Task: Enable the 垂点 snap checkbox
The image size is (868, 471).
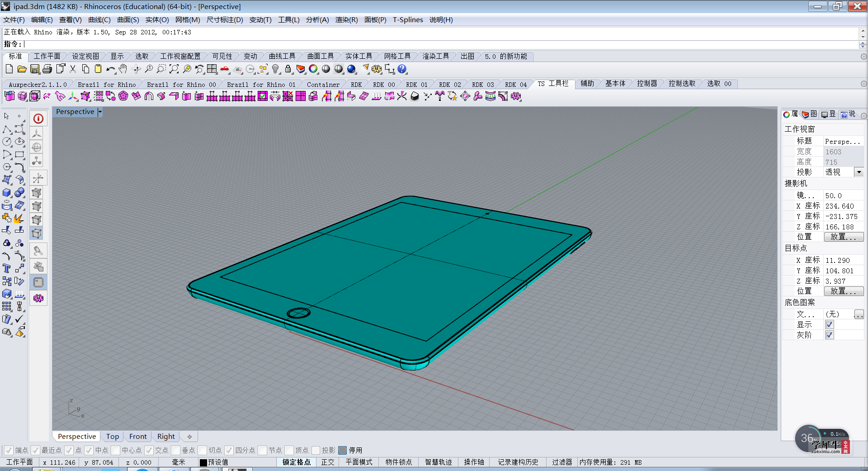Action: (x=175, y=450)
